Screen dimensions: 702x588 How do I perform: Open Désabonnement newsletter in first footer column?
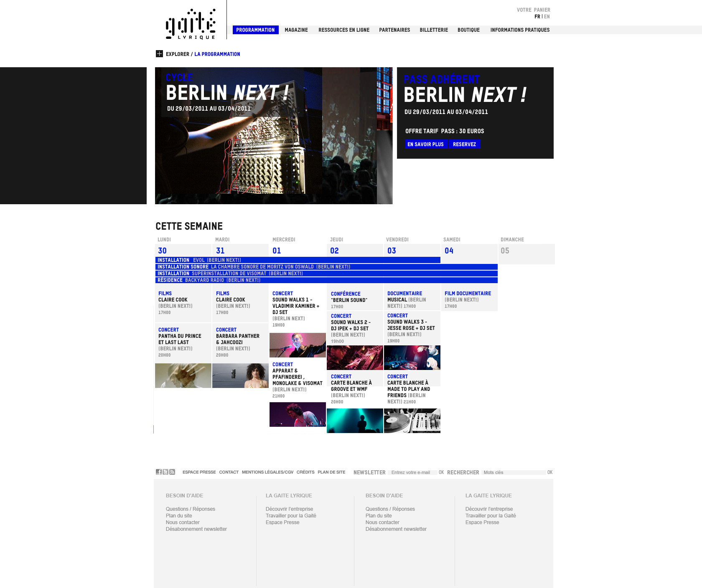196,529
